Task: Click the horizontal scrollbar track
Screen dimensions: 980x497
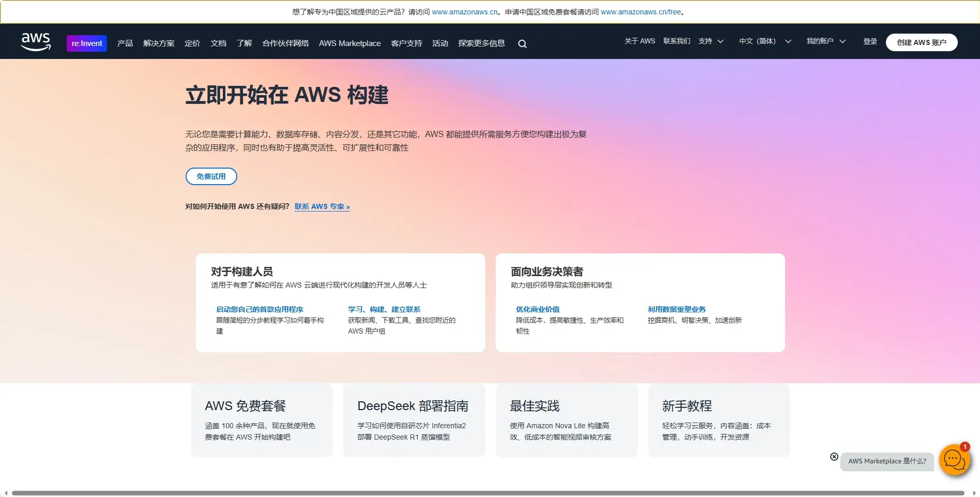Action: [488, 493]
